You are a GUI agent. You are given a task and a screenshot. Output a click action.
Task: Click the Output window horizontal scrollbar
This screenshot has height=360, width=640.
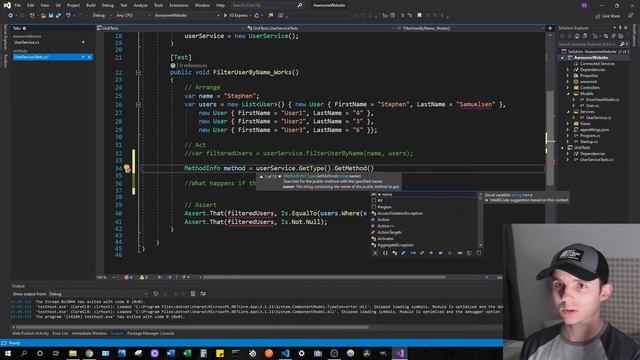[191, 327]
